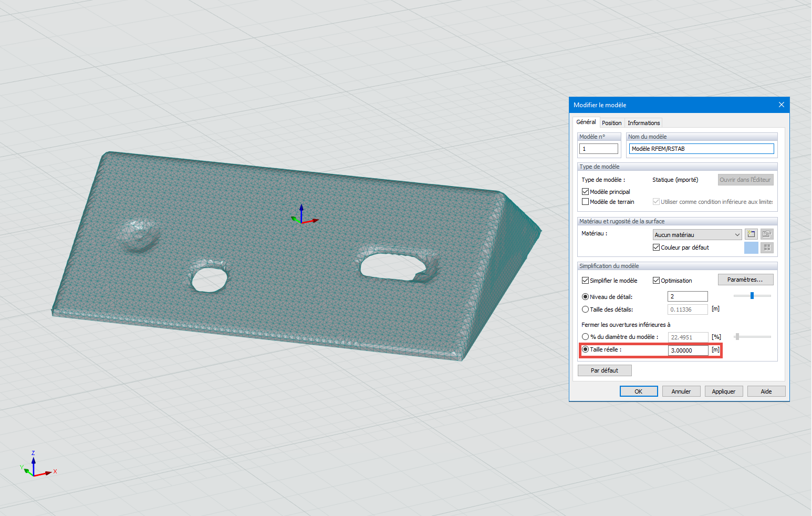The width and height of the screenshot is (812, 516).
Task: Open the color palette grid icon
Action: 767,247
